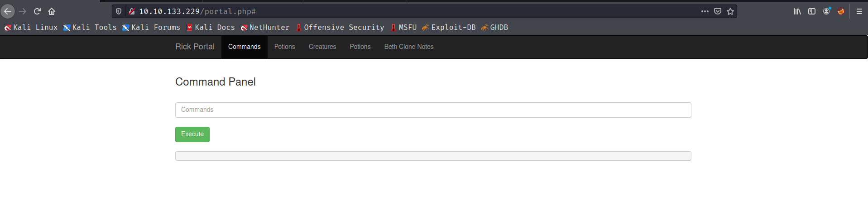The image size is (868, 201).
Task: Go to the browser home page
Action: pyautogui.click(x=52, y=11)
